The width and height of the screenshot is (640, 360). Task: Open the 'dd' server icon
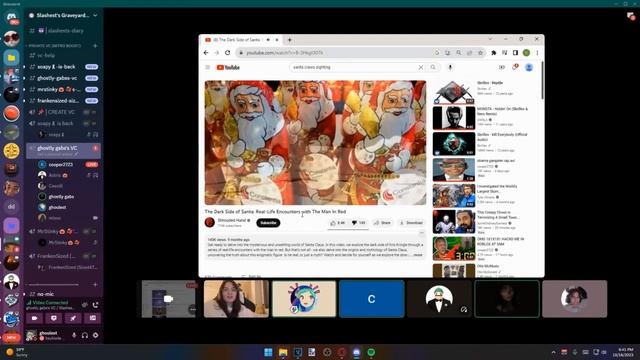coord(11,207)
